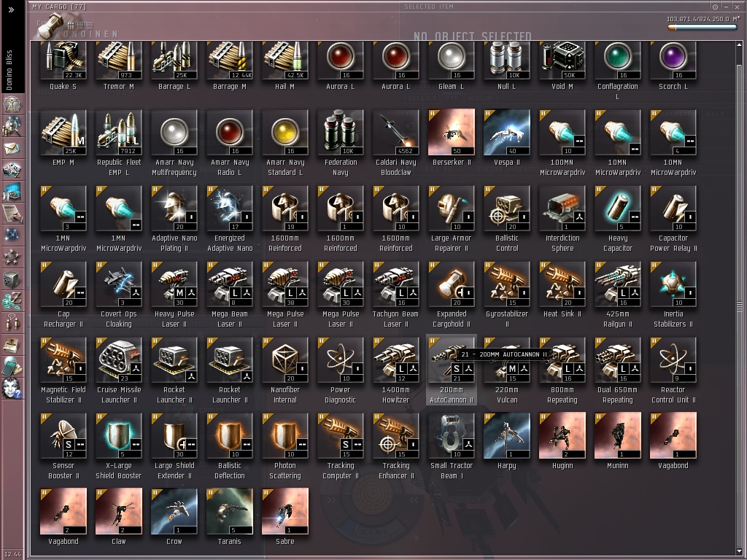Image resolution: width=747 pixels, height=560 pixels.
Task: Switch cargo to large icons view
Action: tap(71, 25)
